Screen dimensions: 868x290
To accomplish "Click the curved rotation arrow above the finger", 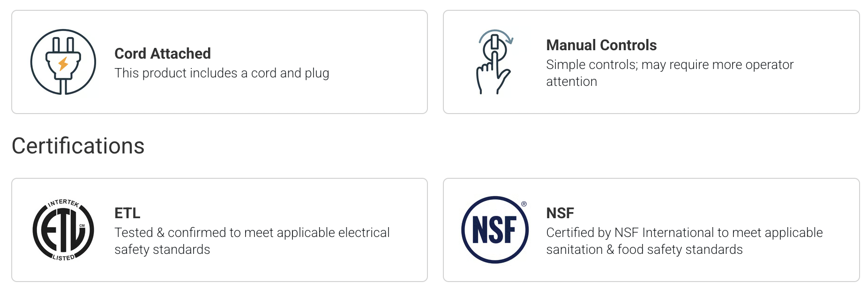I will 498,34.
